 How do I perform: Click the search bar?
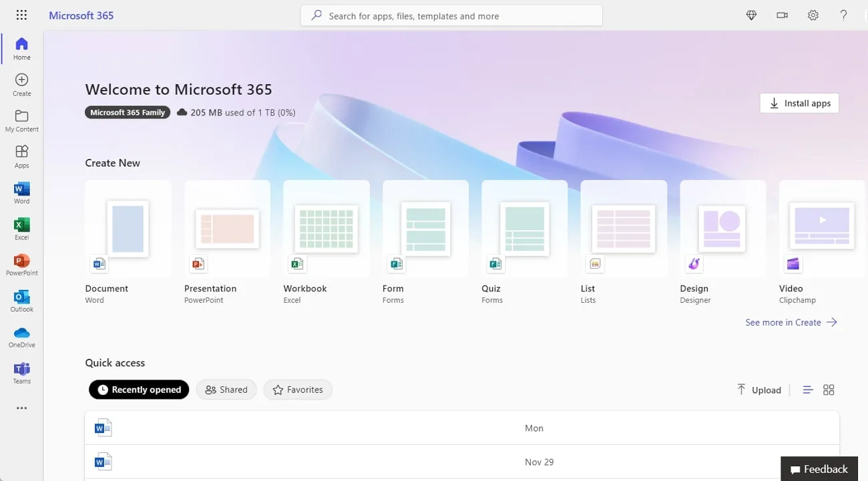[451, 15]
